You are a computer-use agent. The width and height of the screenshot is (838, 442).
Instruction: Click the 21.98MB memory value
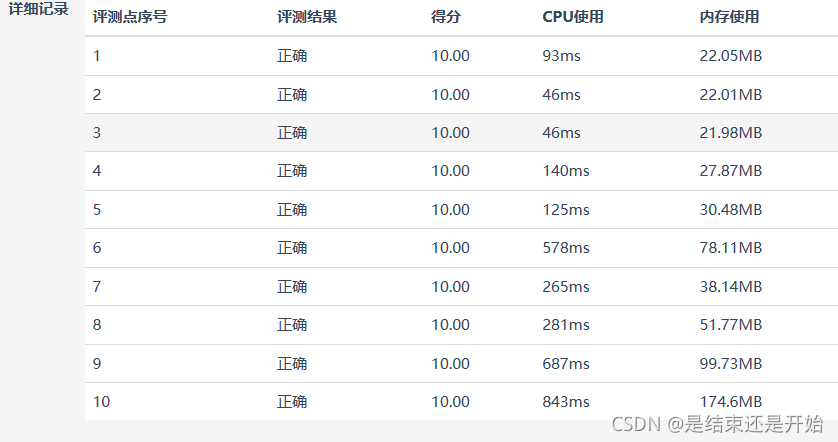(731, 133)
